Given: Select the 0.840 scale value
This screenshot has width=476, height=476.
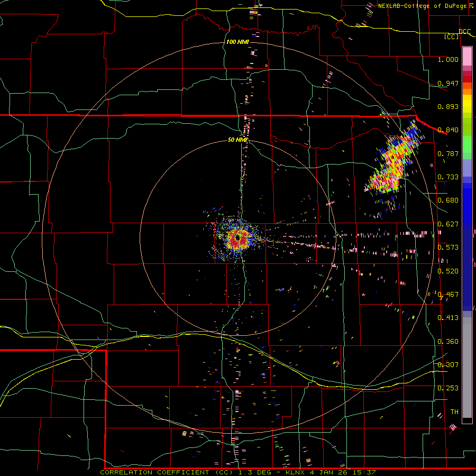Looking at the screenshot, I should 448,130.
